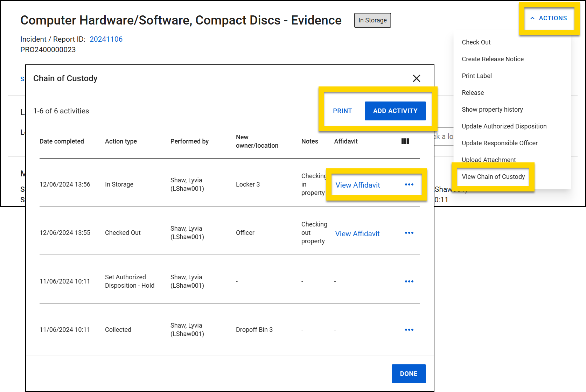The height and width of the screenshot is (392, 586).
Task: Select Release from the actions menu
Action: click(x=473, y=92)
